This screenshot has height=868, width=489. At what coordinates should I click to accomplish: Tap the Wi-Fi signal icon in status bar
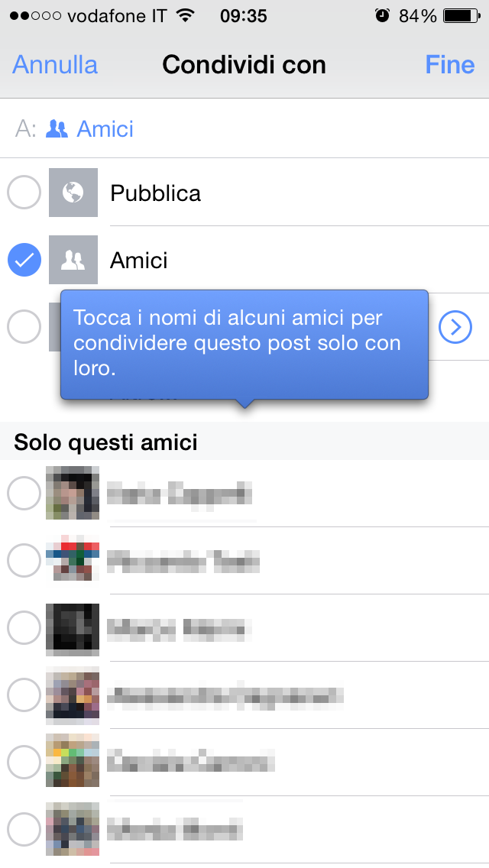point(185,16)
